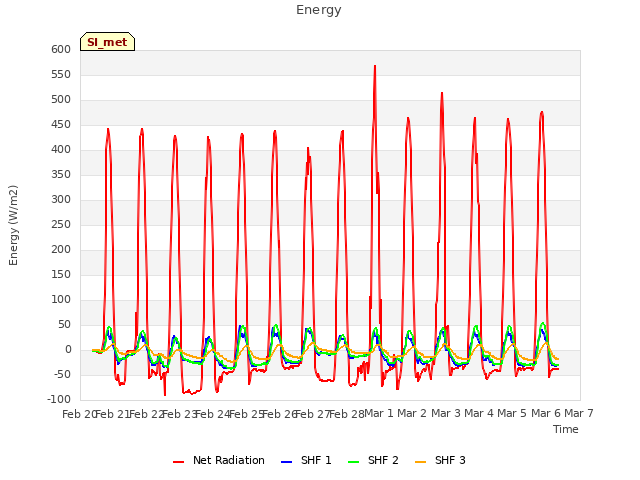Click the Feb 28 x-axis date label
640x480 pixels.
pos(347,414)
